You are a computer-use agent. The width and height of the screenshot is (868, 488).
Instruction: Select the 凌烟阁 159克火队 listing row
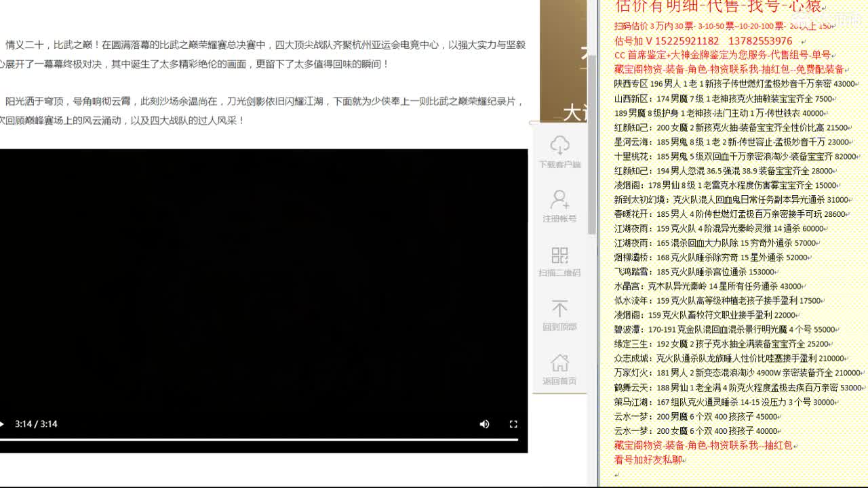(x=705, y=314)
